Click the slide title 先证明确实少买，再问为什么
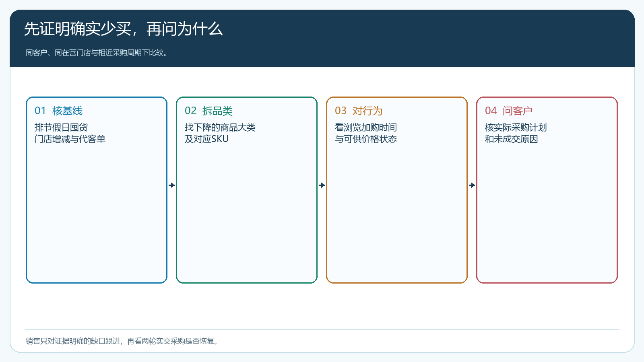Viewport: 644px width, 362px height. [123, 29]
